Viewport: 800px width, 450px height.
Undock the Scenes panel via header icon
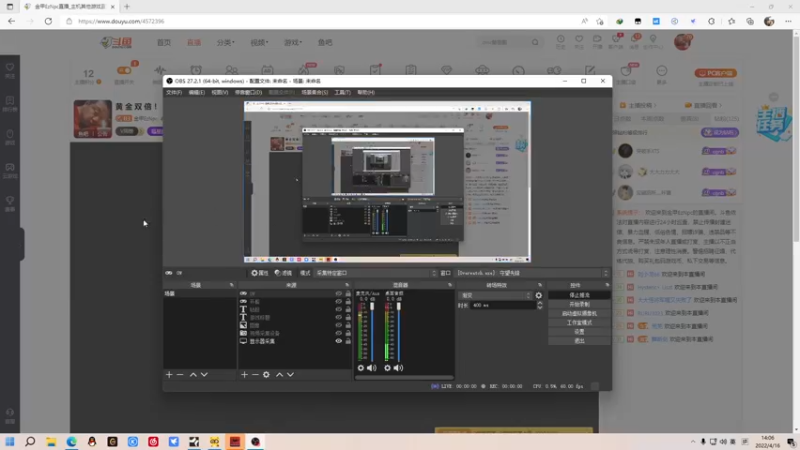[x=231, y=285]
